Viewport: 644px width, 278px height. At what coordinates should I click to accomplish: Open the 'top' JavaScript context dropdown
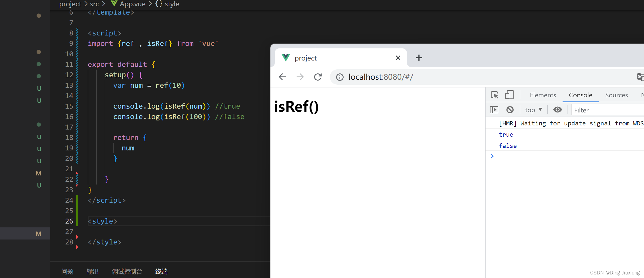(x=533, y=110)
